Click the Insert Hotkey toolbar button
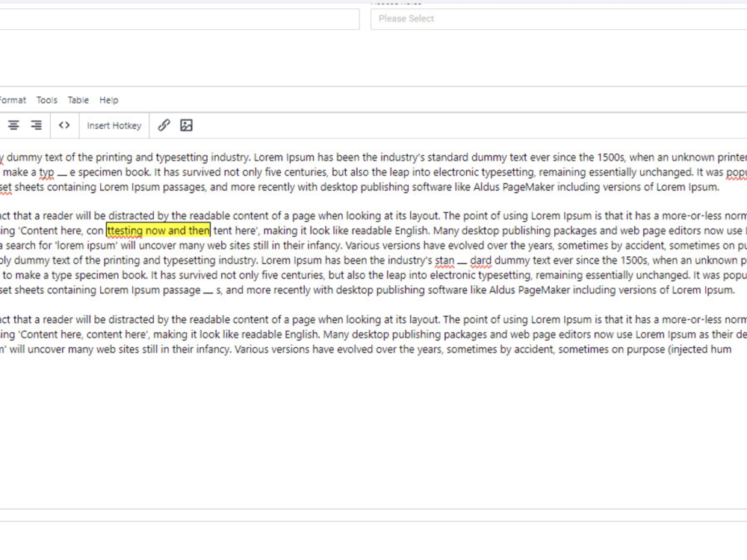 [x=114, y=125]
